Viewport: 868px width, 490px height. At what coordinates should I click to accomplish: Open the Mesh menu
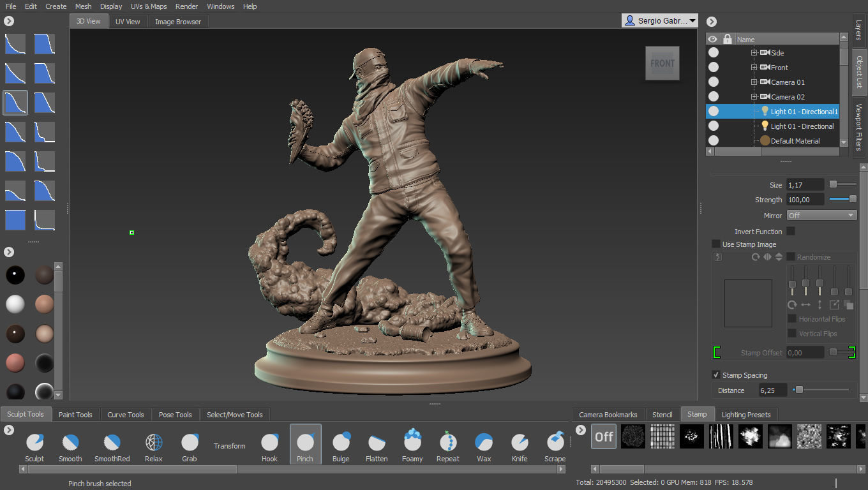[83, 6]
